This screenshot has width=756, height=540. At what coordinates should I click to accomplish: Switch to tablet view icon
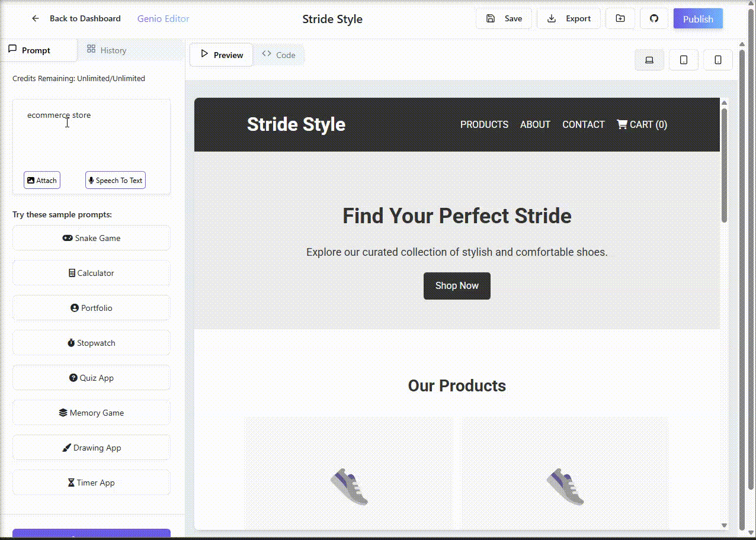tap(684, 60)
